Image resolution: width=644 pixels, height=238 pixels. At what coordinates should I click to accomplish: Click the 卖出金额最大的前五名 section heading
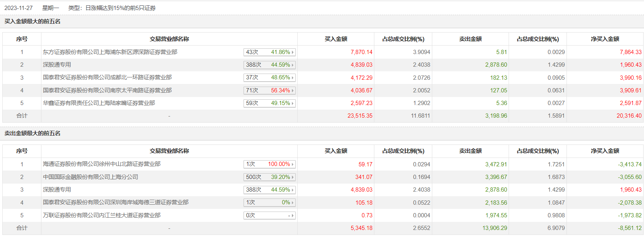(32, 133)
